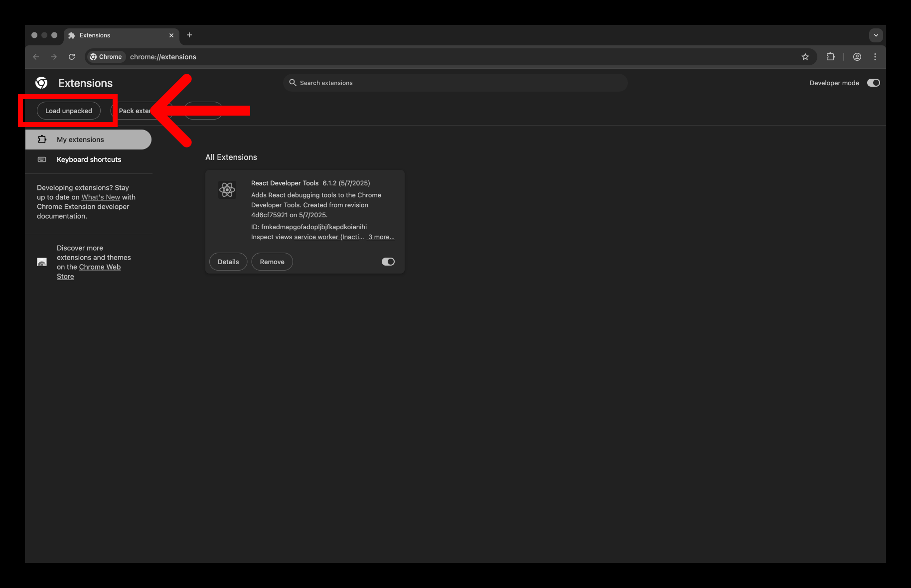Open a new tab with plus button
This screenshot has width=911, height=588.
coord(189,35)
